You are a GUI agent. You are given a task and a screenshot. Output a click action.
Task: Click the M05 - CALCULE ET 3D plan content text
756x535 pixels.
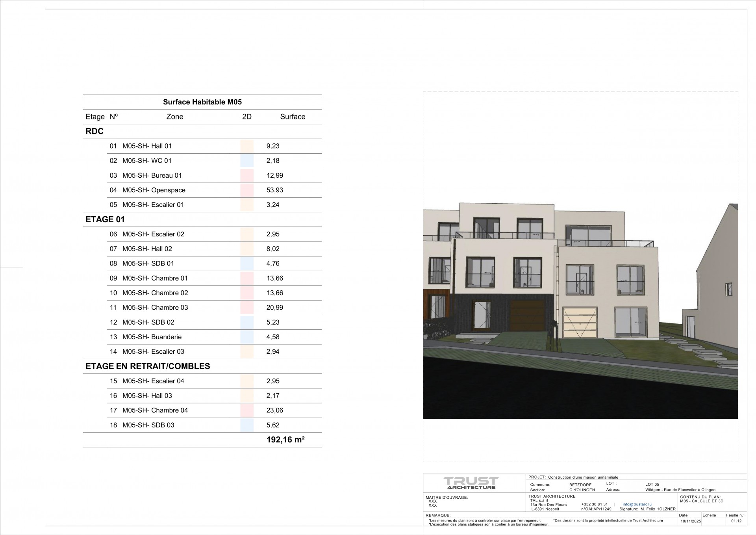pyautogui.click(x=702, y=501)
